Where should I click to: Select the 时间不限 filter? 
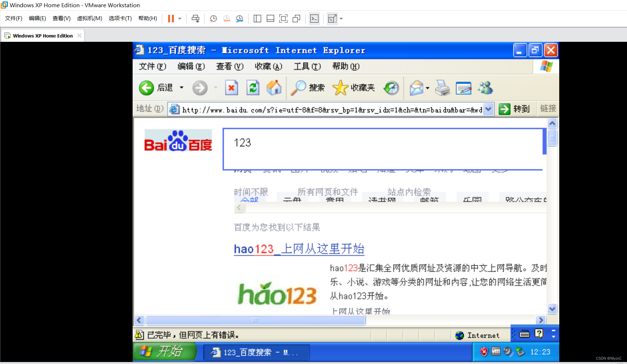pos(251,192)
